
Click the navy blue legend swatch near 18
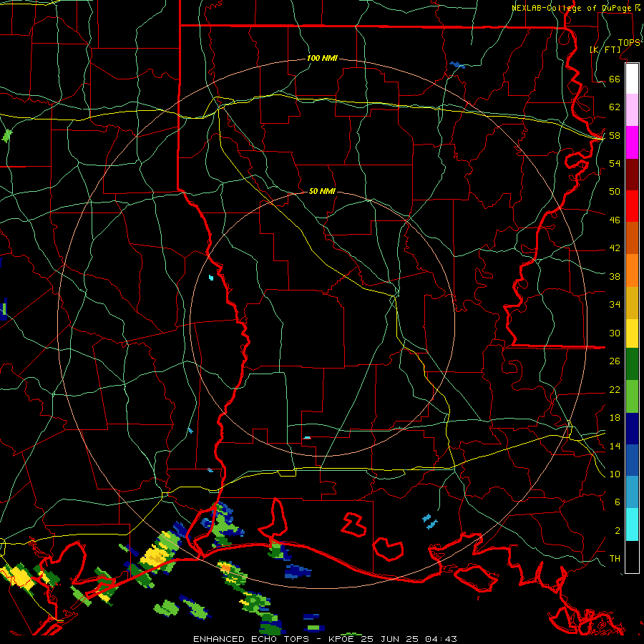pos(632,429)
